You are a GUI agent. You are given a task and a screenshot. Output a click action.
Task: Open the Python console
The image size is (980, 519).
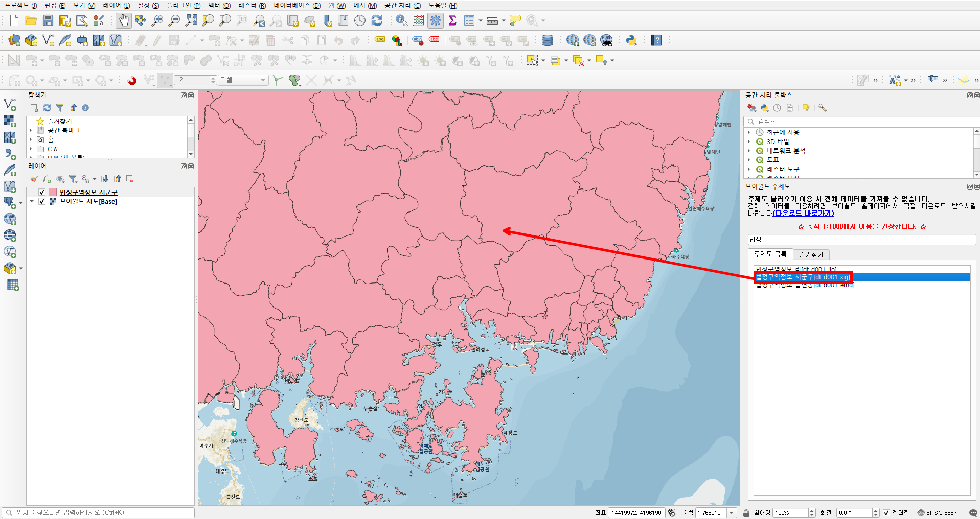(631, 40)
